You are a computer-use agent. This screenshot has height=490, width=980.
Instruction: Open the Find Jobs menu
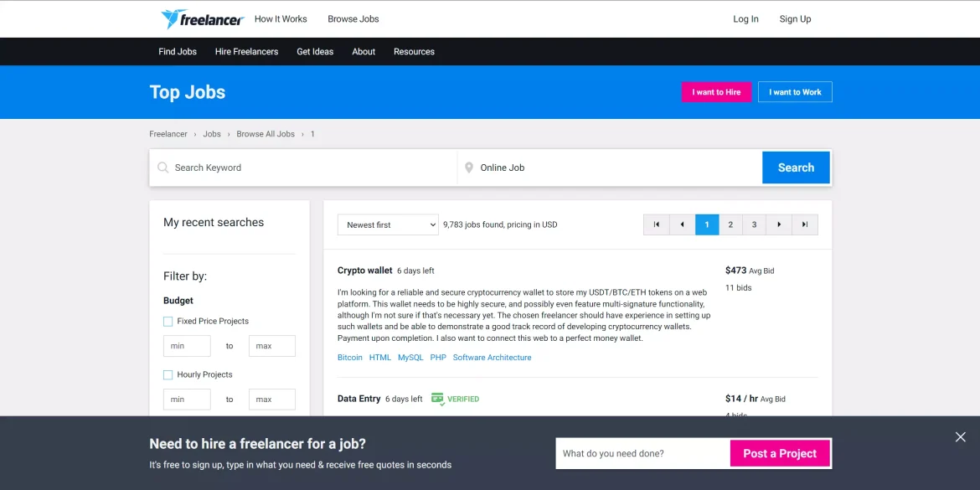click(178, 51)
